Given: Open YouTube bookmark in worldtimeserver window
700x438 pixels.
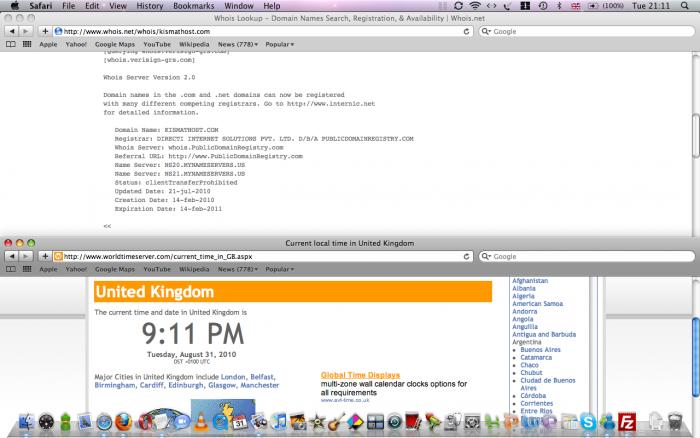Looking at the screenshot, I should (157, 269).
